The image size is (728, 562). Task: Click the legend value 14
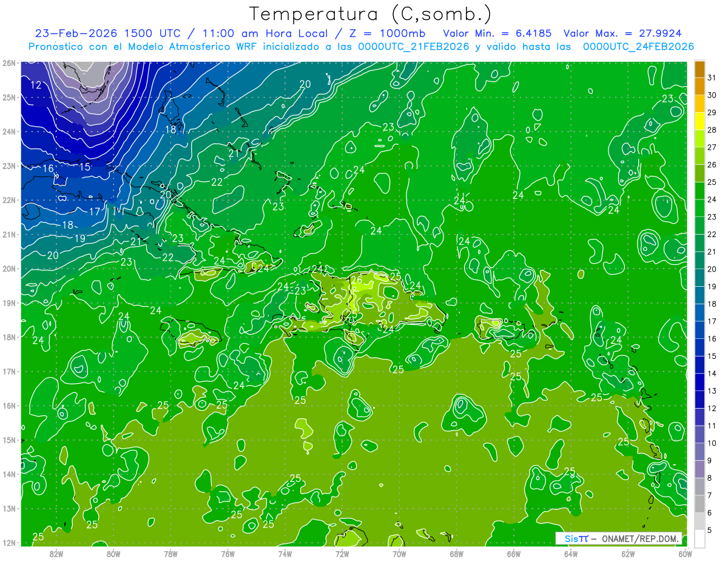click(712, 373)
